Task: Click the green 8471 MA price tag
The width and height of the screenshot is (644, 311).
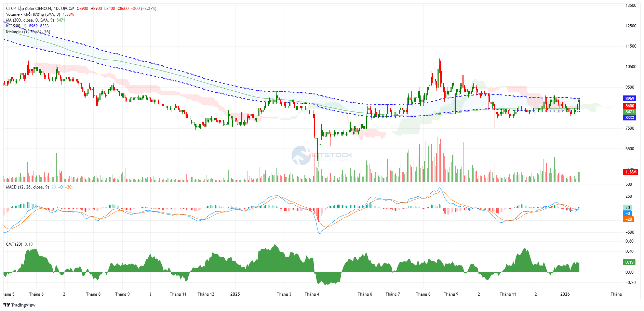Action: tap(630, 112)
